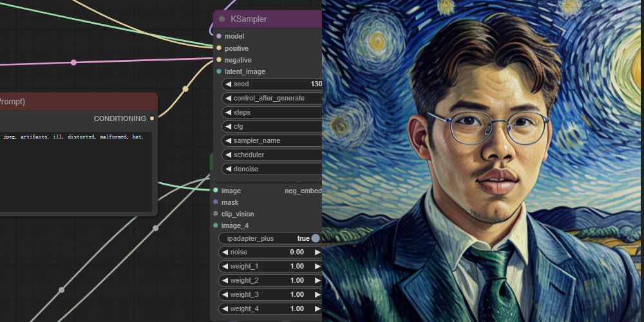Viewport: 644px width, 322px height.
Task: Increase weight_2 with right arrow
Action: pyautogui.click(x=317, y=281)
